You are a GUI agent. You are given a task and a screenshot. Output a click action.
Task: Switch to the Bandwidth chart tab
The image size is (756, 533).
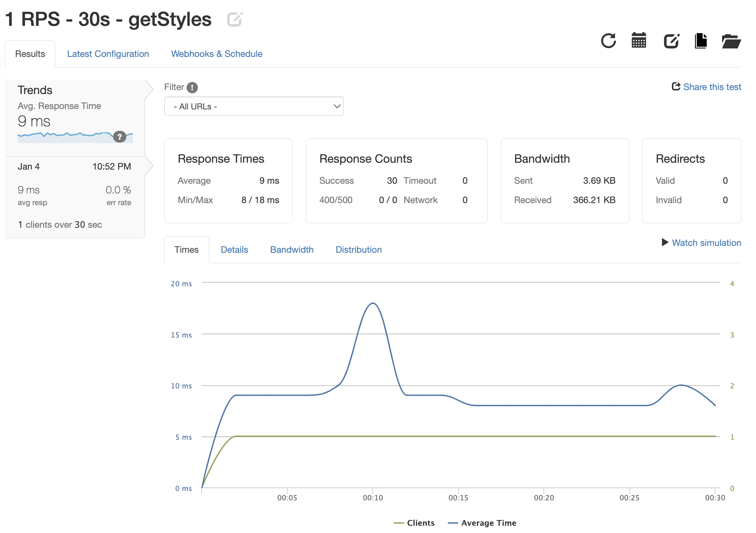point(292,250)
